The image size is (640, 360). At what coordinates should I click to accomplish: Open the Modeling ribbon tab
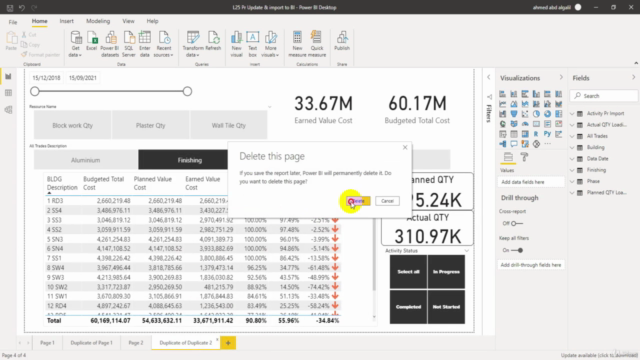pos(98,21)
